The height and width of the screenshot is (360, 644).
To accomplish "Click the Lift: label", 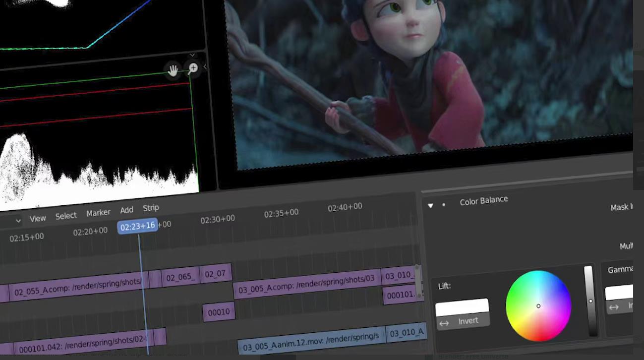I will pos(445,286).
